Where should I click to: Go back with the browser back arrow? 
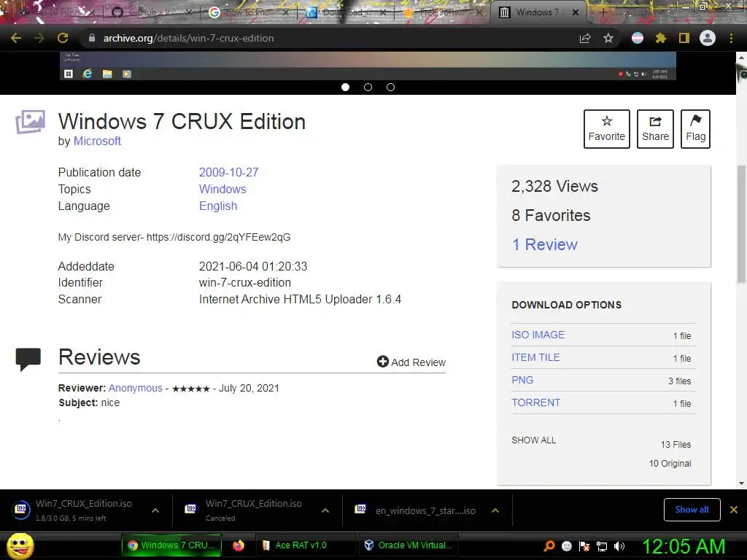pos(16,38)
